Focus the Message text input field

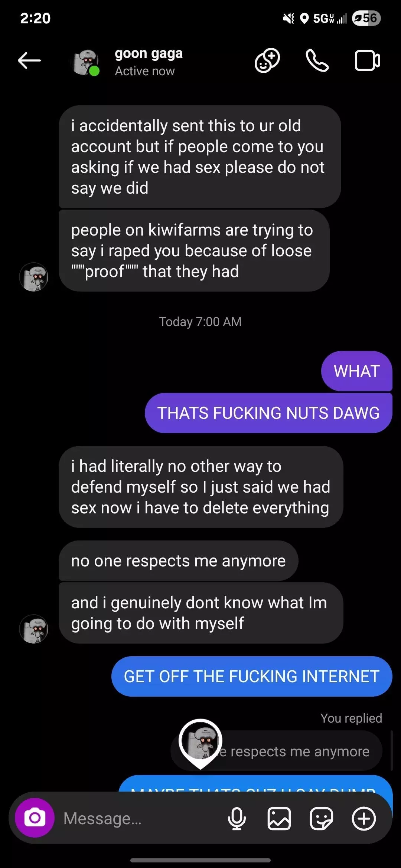click(141, 818)
